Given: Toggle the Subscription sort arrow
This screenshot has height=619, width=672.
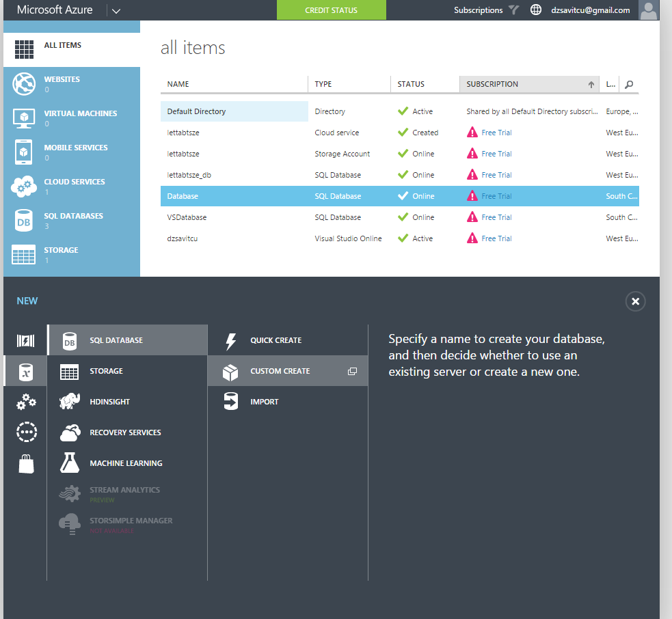Looking at the screenshot, I should click(x=591, y=85).
